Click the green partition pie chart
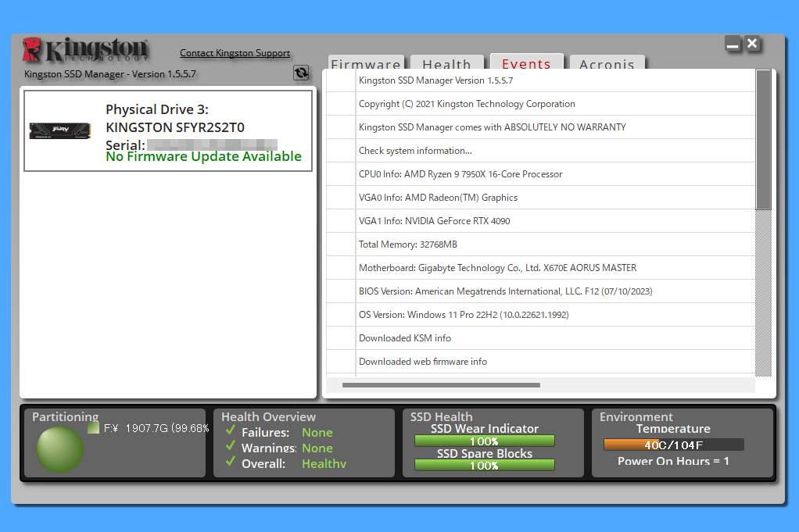The height and width of the screenshot is (532, 799). pyautogui.click(x=60, y=449)
